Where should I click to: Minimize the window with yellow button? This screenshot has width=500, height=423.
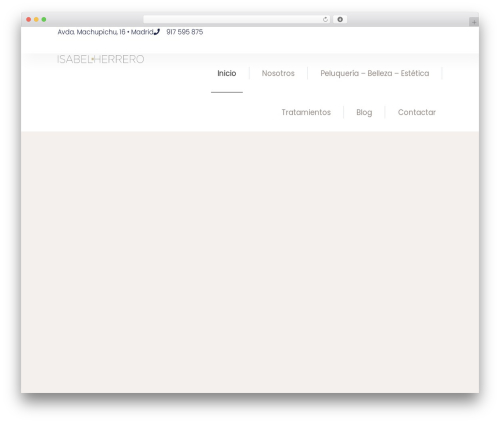(36, 20)
